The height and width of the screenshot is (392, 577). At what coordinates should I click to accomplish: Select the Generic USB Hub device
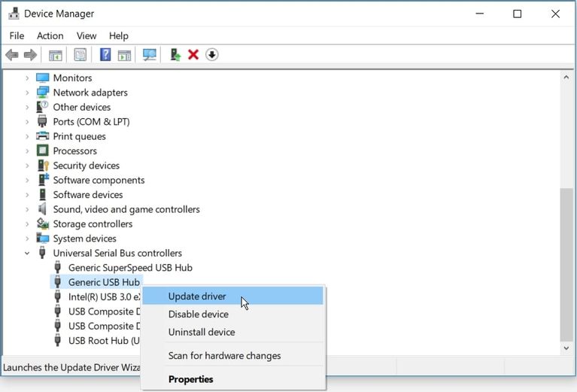click(104, 282)
